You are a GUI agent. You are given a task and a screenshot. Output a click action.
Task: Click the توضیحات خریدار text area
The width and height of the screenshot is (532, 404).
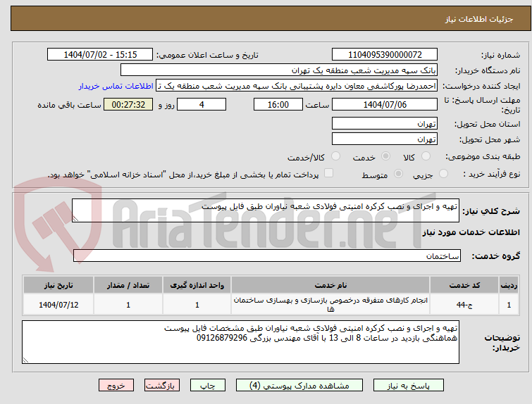click(240, 342)
